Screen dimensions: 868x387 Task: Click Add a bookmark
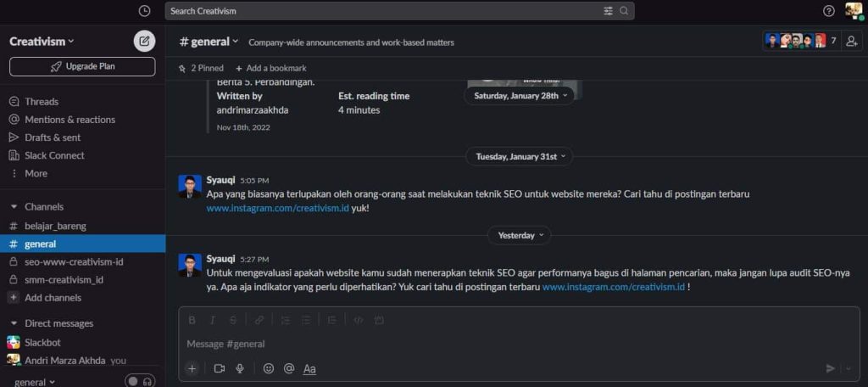(x=270, y=68)
